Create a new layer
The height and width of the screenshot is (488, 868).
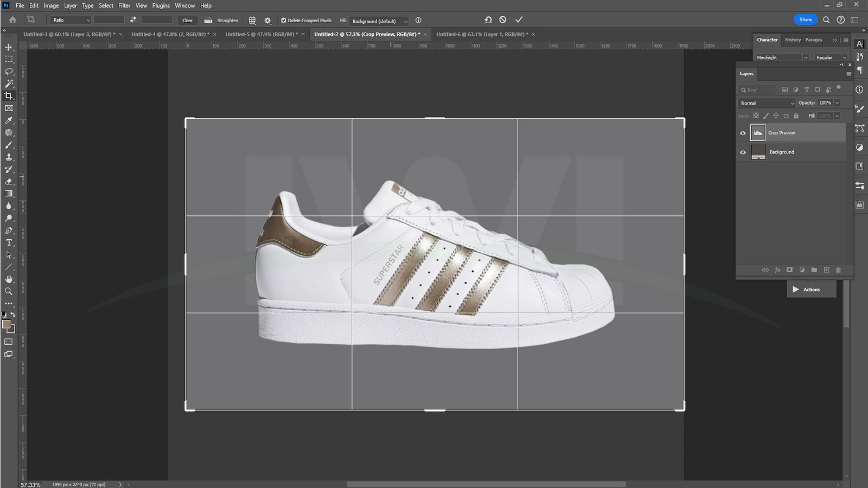coord(826,269)
